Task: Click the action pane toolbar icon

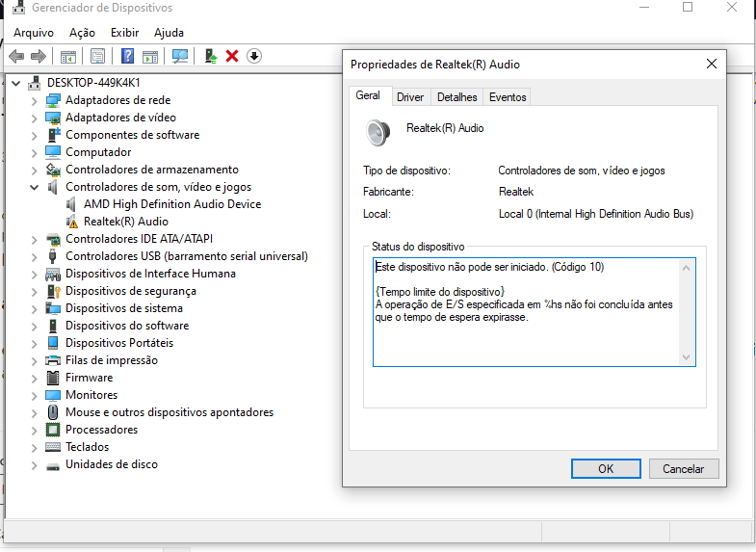Action: click(x=150, y=57)
